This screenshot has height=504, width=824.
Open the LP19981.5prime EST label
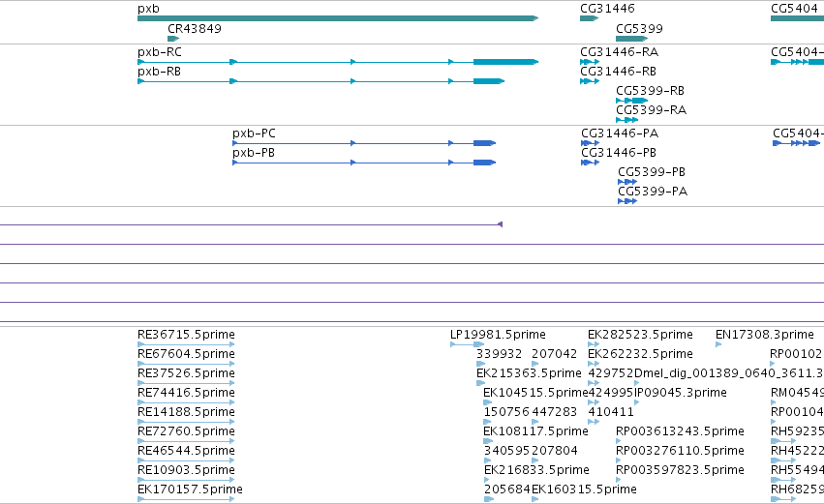point(499,335)
